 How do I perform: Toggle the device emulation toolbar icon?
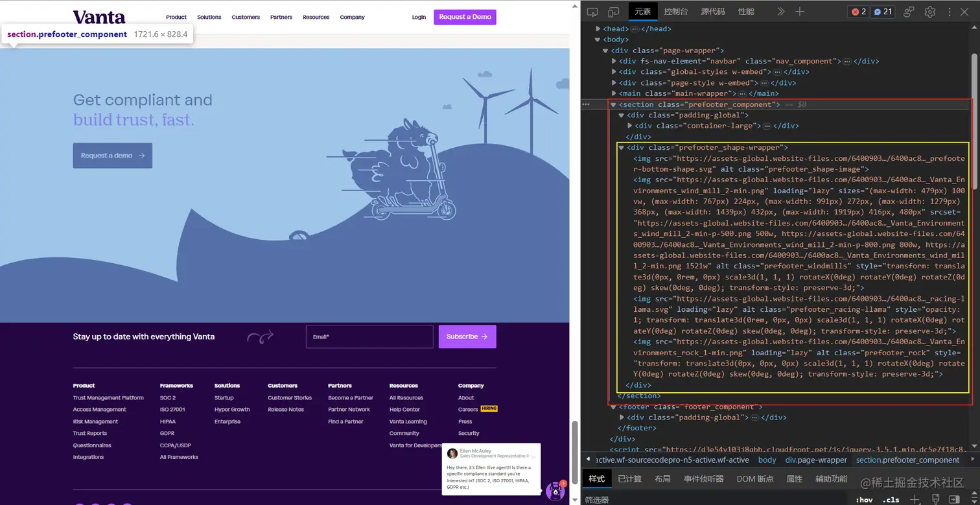[613, 12]
